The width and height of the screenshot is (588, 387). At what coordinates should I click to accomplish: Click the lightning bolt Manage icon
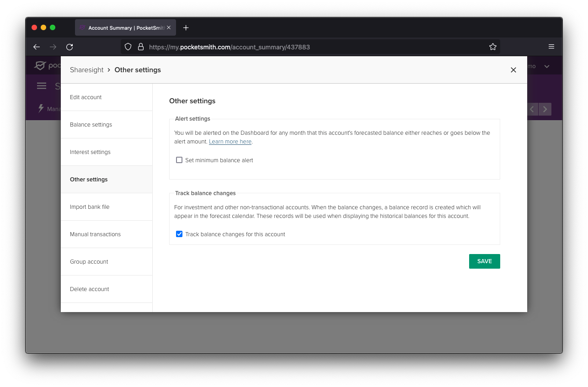pyautogui.click(x=41, y=109)
